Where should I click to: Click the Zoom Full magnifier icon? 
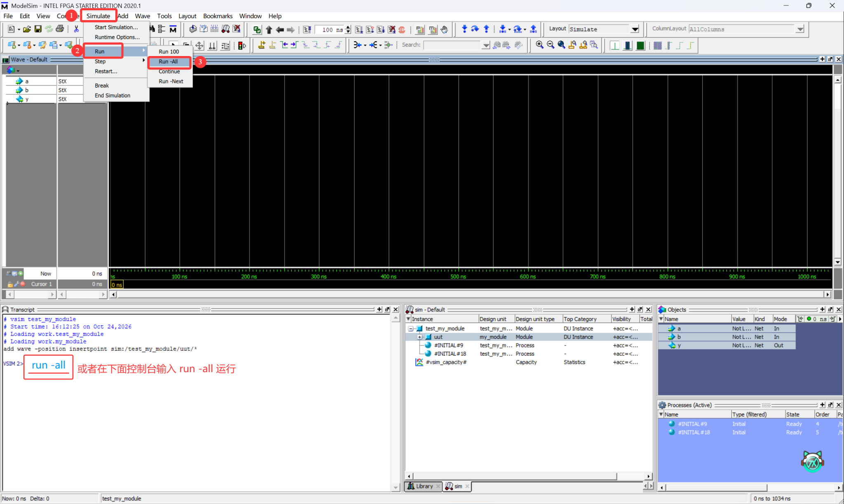561,45
